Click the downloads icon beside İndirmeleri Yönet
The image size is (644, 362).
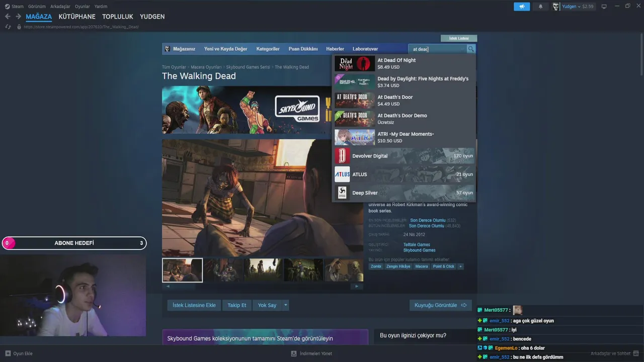[294, 353]
